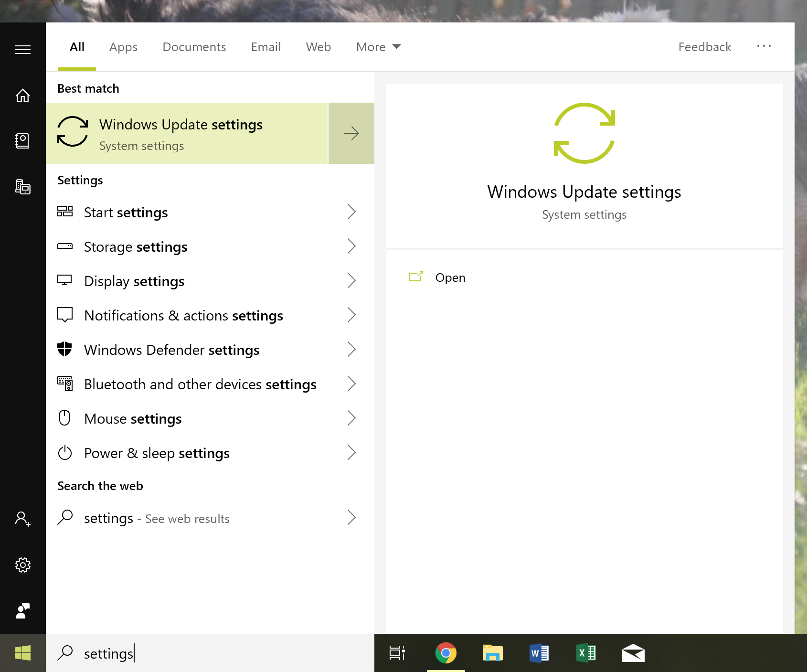807x672 pixels.
Task: Click the Task View taskbar icon
Action: (x=397, y=653)
